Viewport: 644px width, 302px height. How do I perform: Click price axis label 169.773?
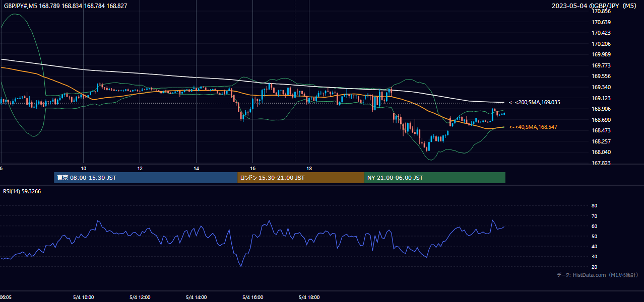pyautogui.click(x=601, y=65)
